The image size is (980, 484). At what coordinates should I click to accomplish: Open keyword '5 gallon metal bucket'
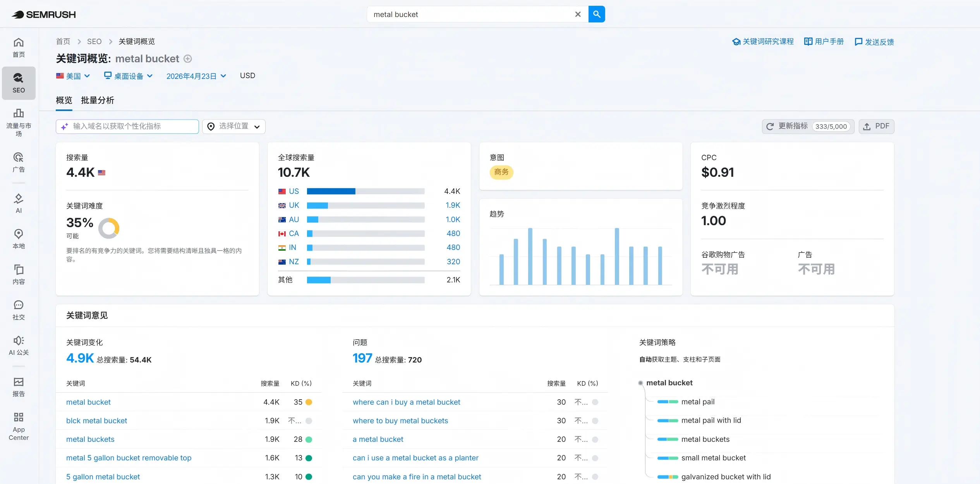tap(103, 477)
